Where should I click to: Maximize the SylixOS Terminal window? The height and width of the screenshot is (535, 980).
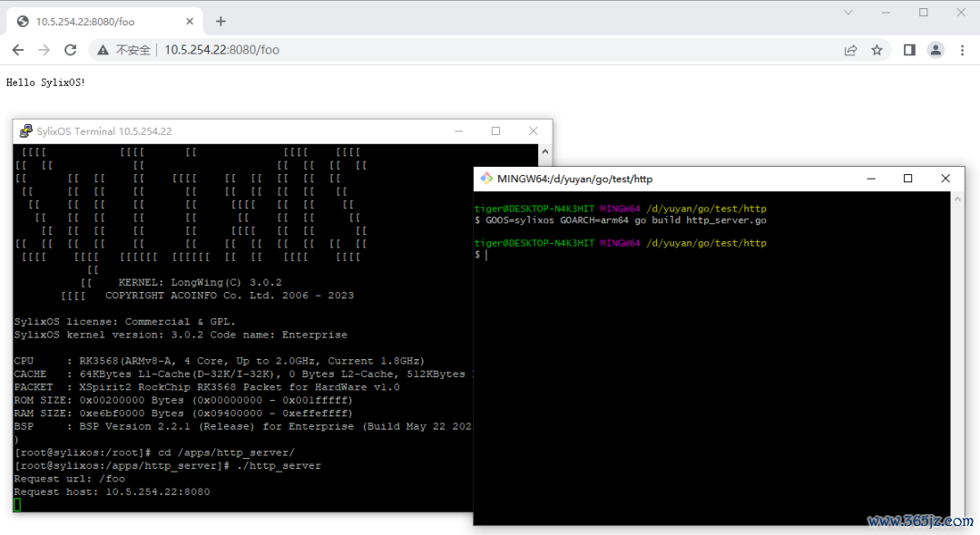(x=495, y=131)
